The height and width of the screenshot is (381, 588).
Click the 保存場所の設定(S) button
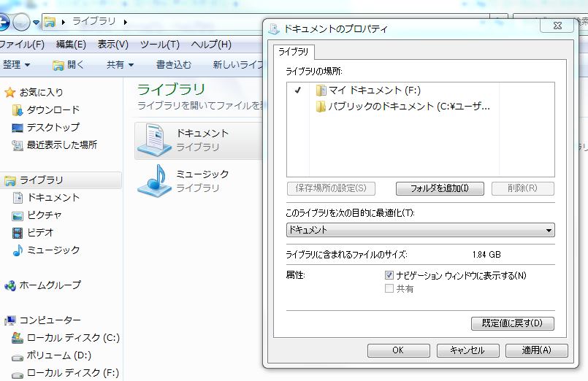click(x=331, y=188)
